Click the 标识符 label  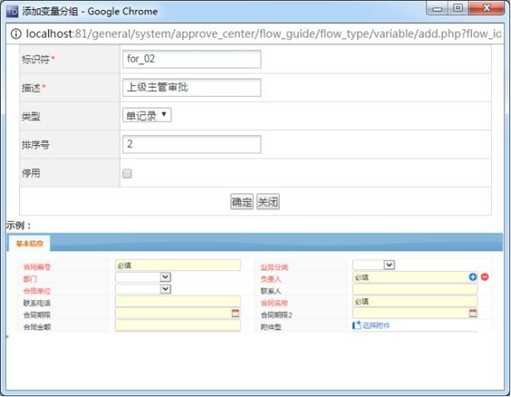[x=36, y=59]
